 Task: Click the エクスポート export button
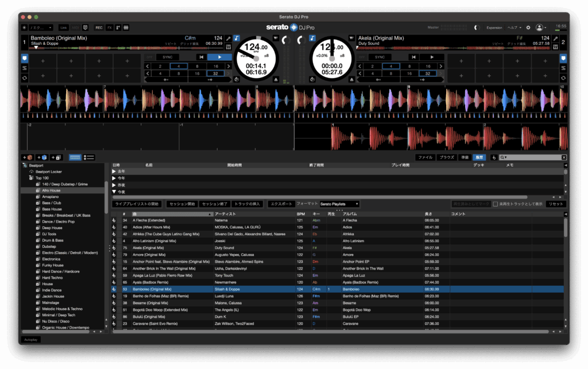pos(281,204)
